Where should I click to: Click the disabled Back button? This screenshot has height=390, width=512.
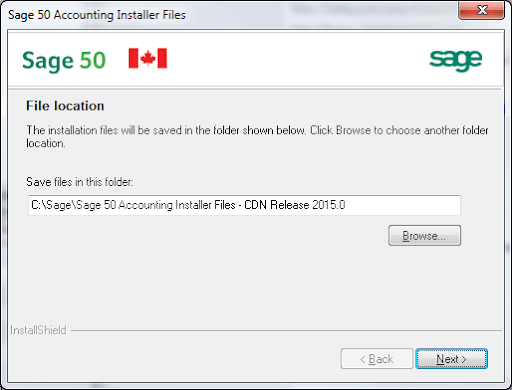coord(377,359)
